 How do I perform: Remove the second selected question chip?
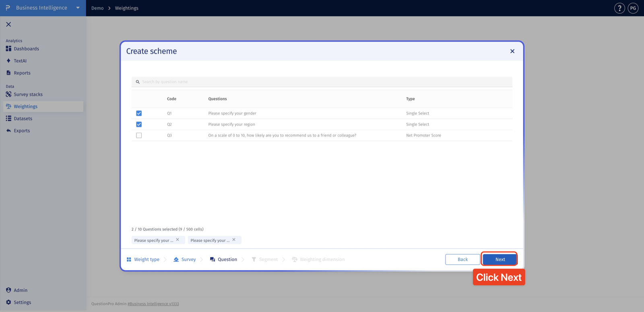pos(234,239)
